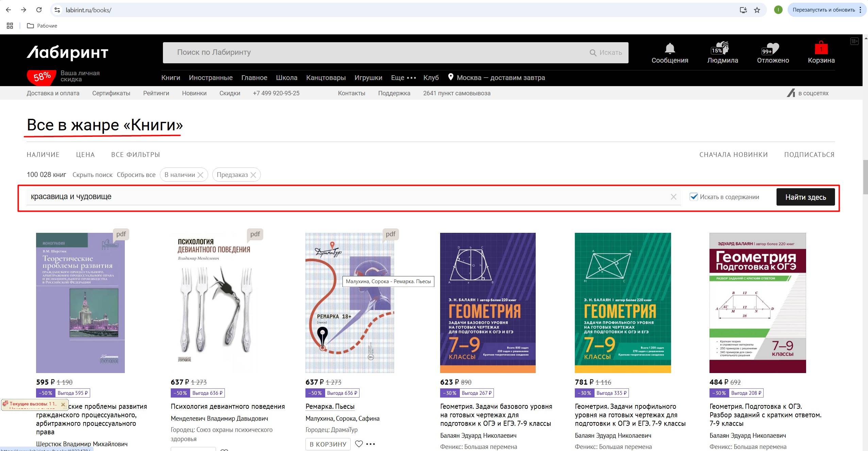Open Психология девиантного поведения book cover

tap(214, 303)
